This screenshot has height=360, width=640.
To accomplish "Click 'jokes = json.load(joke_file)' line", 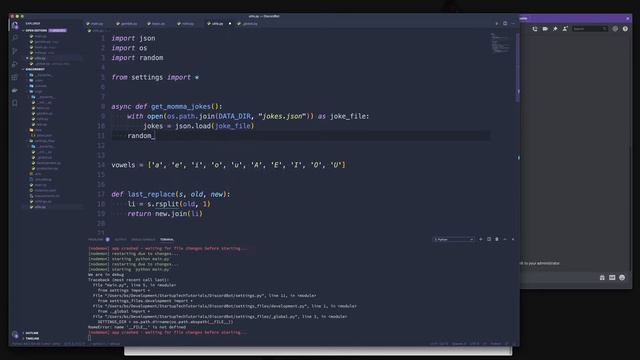I will (x=199, y=126).
